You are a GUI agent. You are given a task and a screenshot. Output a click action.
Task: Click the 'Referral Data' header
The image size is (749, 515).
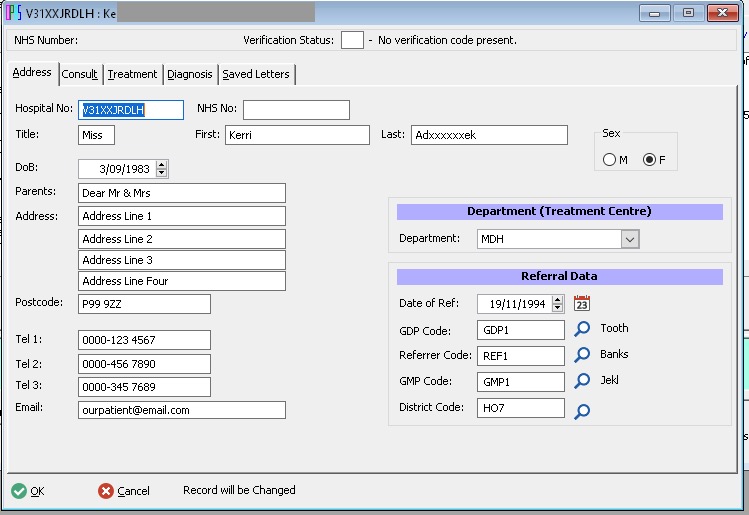point(559,276)
